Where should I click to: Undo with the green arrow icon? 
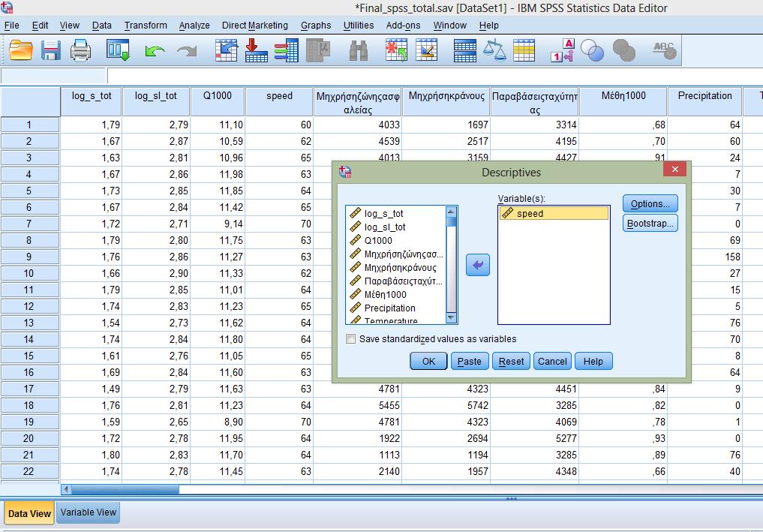pos(155,50)
